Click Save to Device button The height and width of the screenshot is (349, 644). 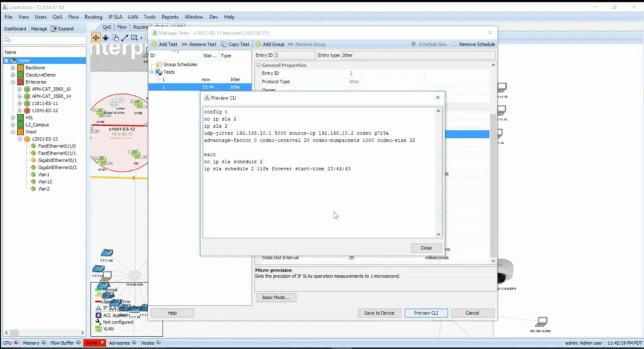(x=379, y=313)
